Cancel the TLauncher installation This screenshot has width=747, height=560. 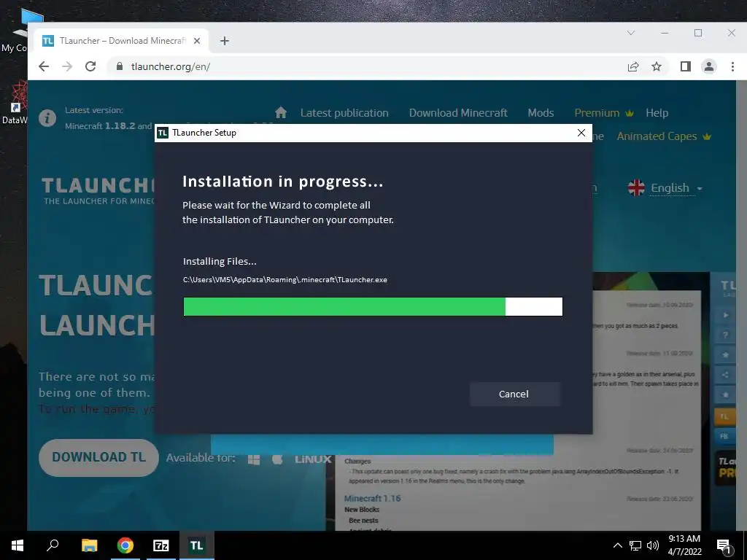(x=514, y=394)
